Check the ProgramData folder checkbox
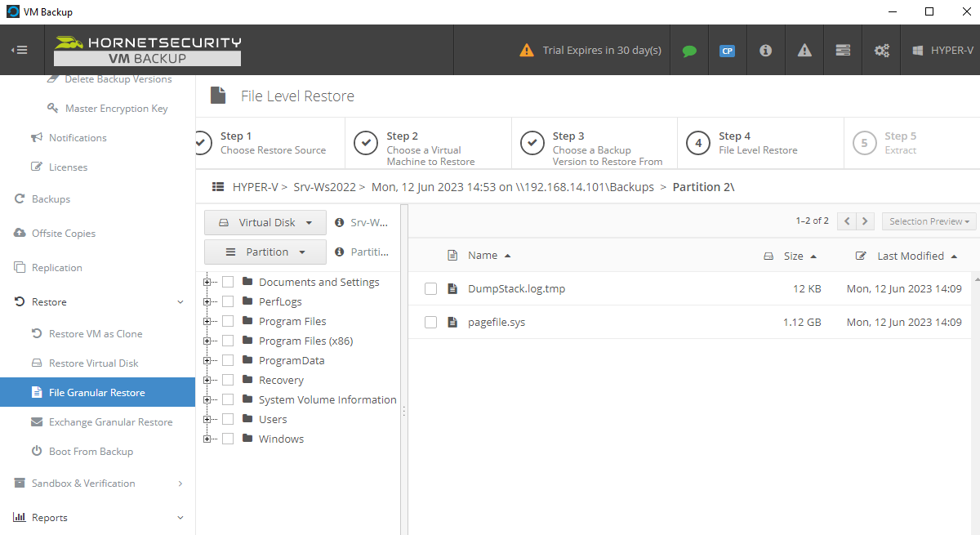Image resolution: width=980 pixels, height=535 pixels. (228, 360)
